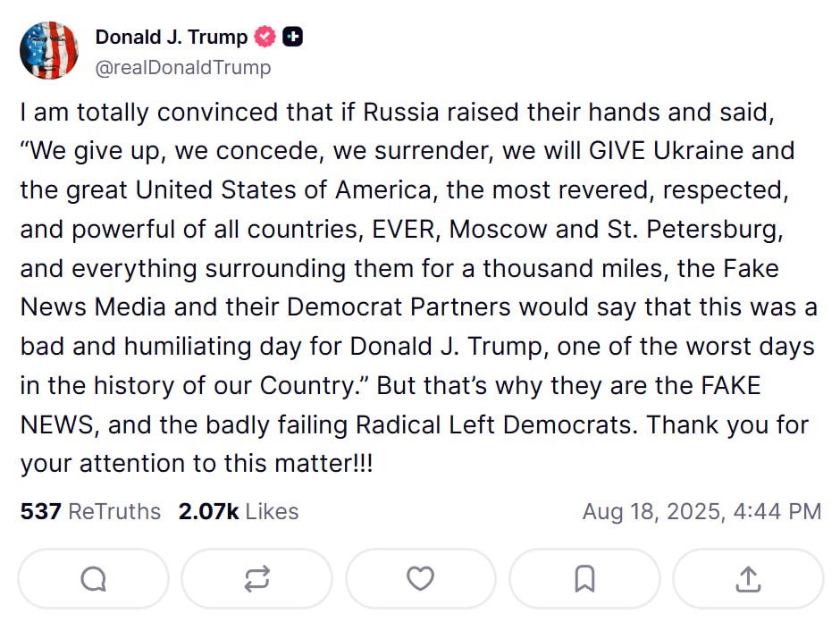Open the Donald J. Trump display name
The image size is (840, 630).
172,37
